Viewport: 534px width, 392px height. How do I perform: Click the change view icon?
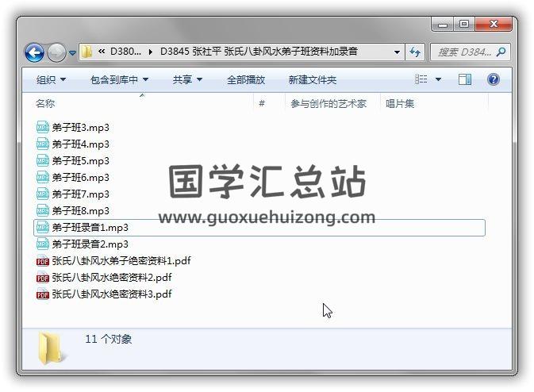pos(421,79)
